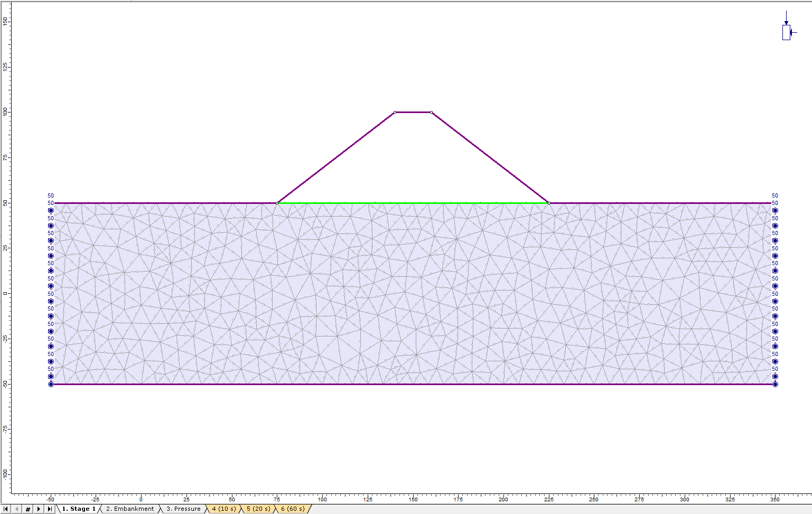Jump to the first stage arrow button
The height and width of the screenshot is (514, 812).
(x=6, y=509)
